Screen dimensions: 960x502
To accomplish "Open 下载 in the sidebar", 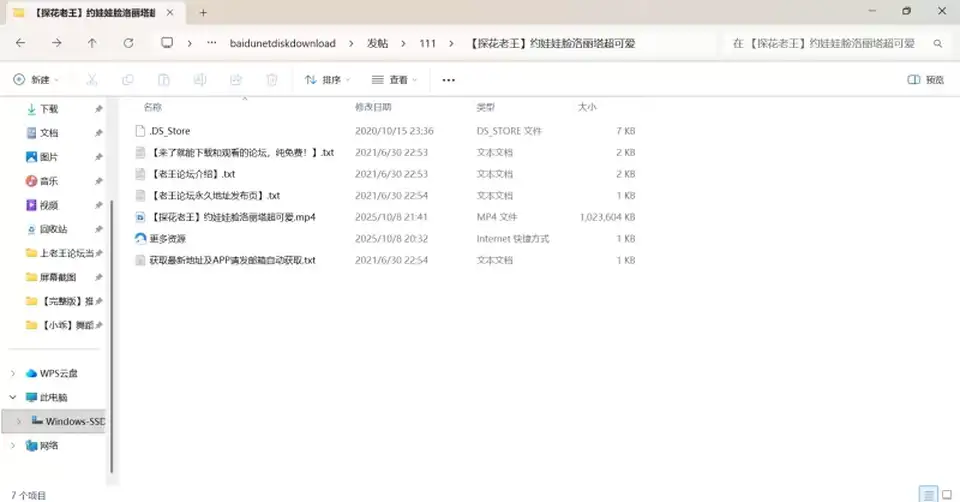I will (x=48, y=109).
